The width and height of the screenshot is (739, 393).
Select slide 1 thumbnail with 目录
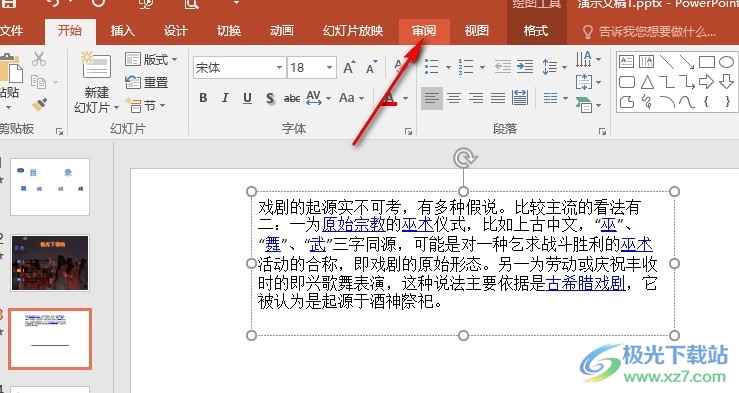coord(50,187)
